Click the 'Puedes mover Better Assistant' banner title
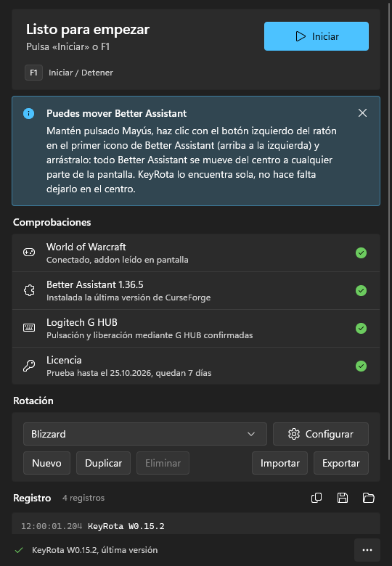The image size is (392, 566). tap(117, 113)
